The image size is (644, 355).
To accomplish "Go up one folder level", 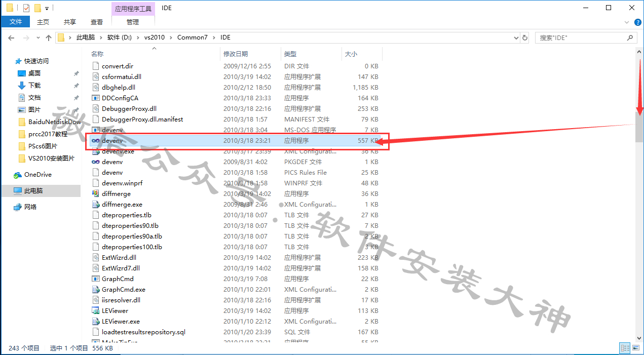I will (x=49, y=37).
